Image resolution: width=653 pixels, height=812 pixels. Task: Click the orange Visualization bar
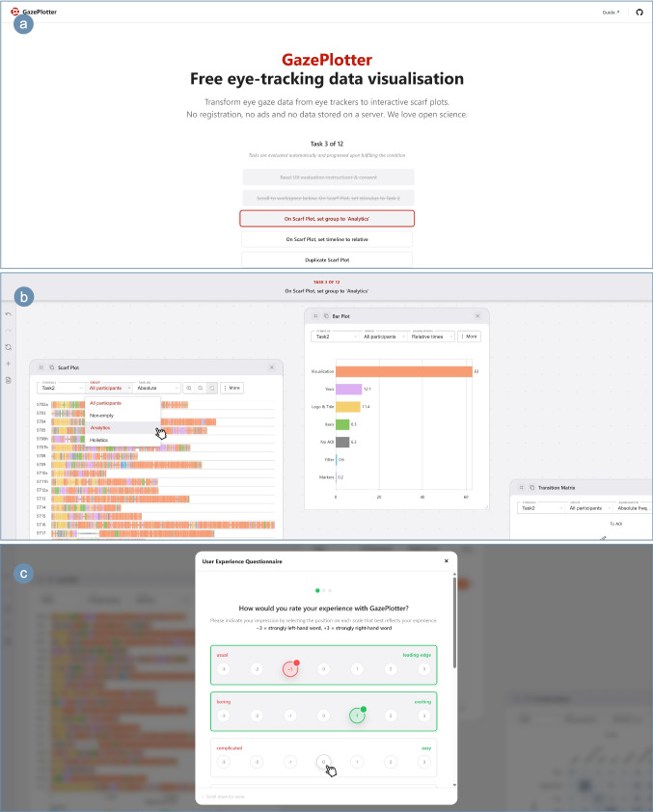(x=404, y=371)
